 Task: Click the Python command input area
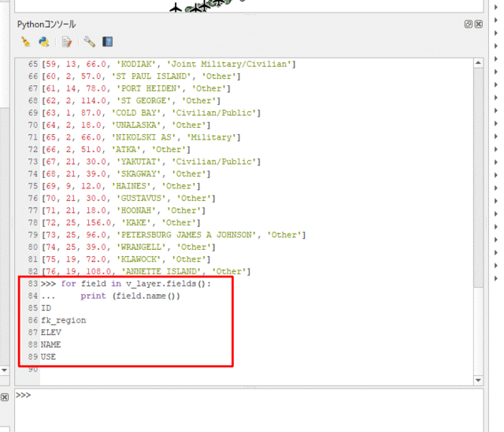249,410
